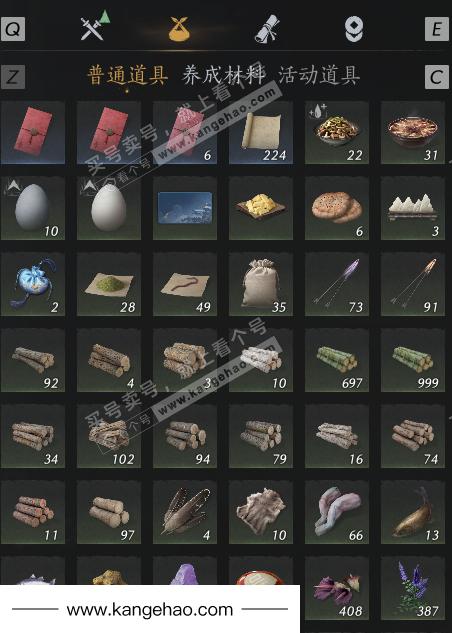Select the blue embroidered pouch item
Screen dimensions: 452x633
pyautogui.click(x=33, y=284)
